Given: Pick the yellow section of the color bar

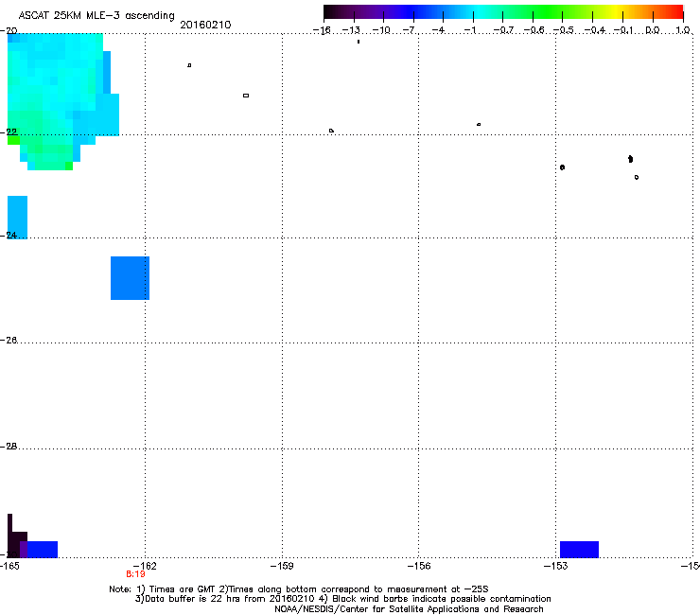Looking at the screenshot, I should click(619, 11).
